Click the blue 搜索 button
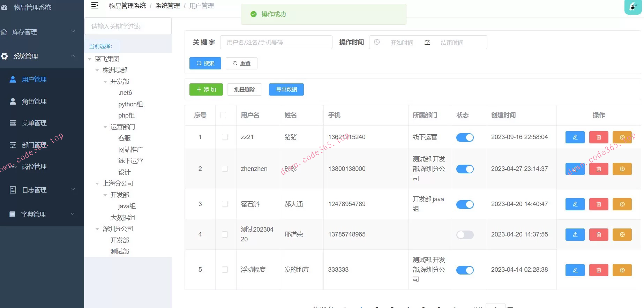644x308 pixels. point(205,63)
